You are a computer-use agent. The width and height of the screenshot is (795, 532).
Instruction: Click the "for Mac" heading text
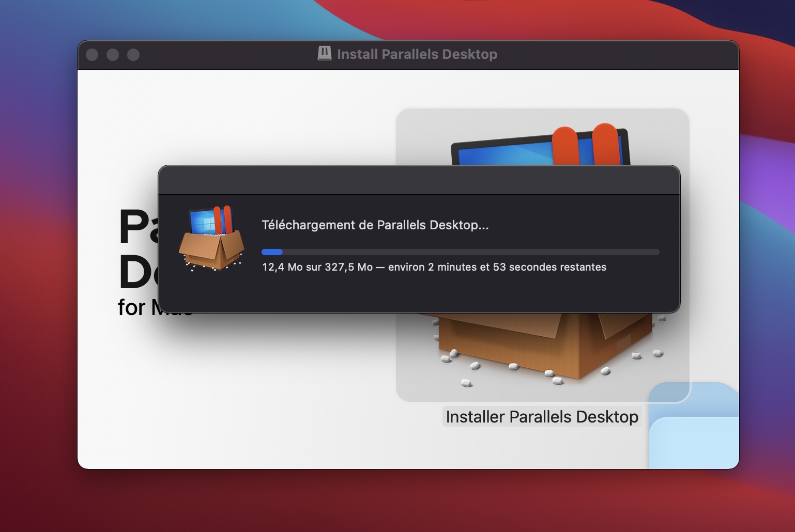tap(134, 308)
